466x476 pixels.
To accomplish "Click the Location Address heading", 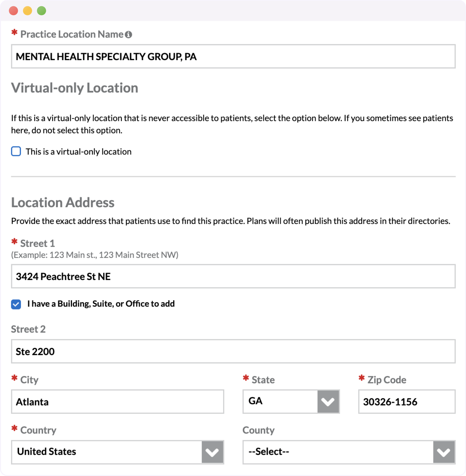I will [63, 202].
